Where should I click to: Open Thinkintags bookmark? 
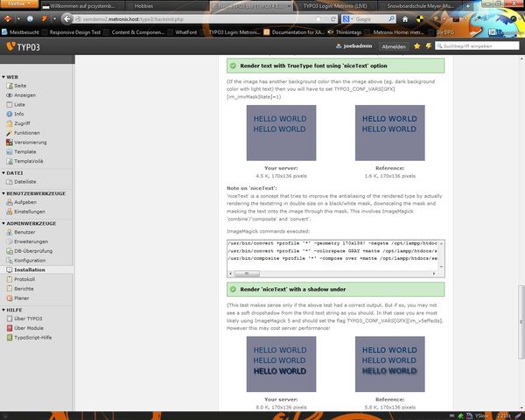(x=345, y=32)
